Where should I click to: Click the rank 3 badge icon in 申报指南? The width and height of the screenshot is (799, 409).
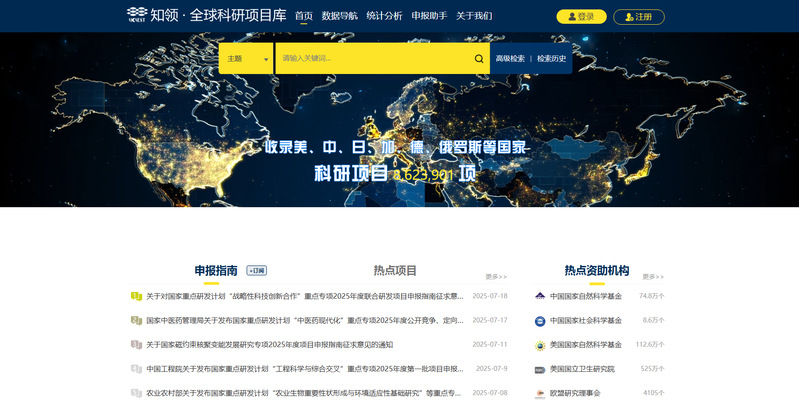pos(136,345)
